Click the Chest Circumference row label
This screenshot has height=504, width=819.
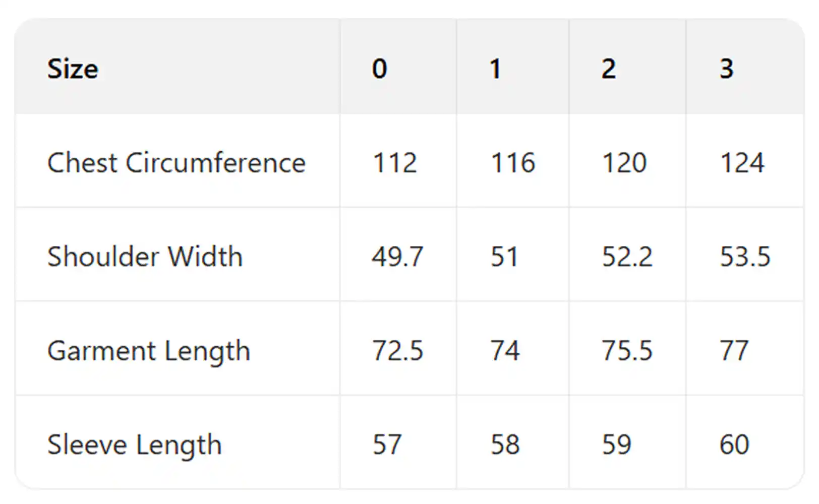coord(177,163)
